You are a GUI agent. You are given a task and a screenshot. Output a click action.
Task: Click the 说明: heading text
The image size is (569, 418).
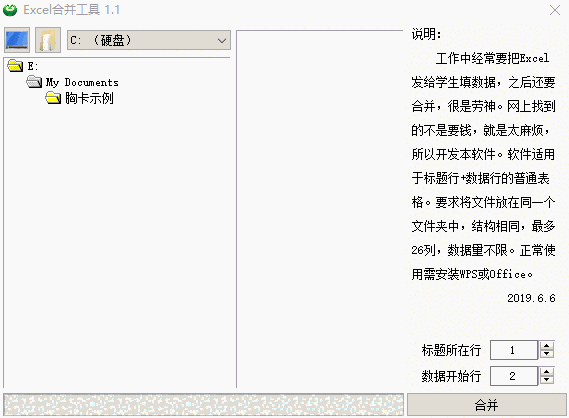pyautogui.click(x=426, y=34)
